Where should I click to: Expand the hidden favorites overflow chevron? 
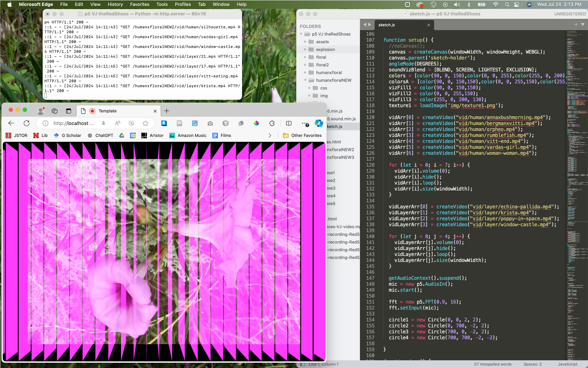click(x=270, y=136)
